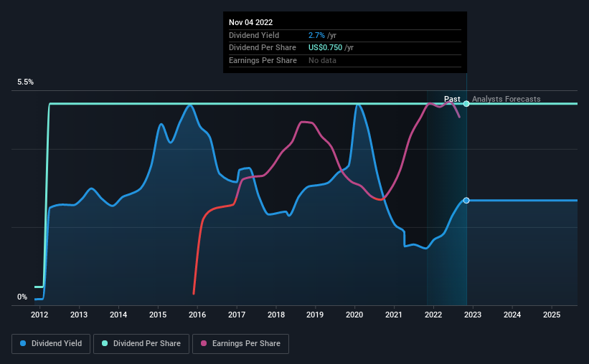Click the 2025 x-axis label
589x364 pixels.
tap(552, 315)
